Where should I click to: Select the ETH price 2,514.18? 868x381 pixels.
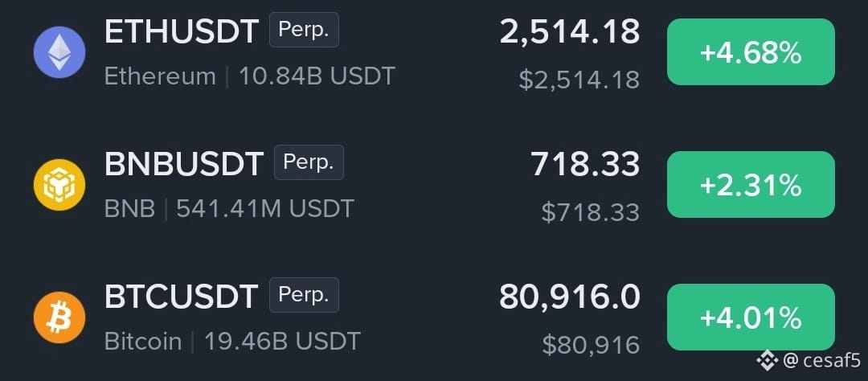pos(570,32)
